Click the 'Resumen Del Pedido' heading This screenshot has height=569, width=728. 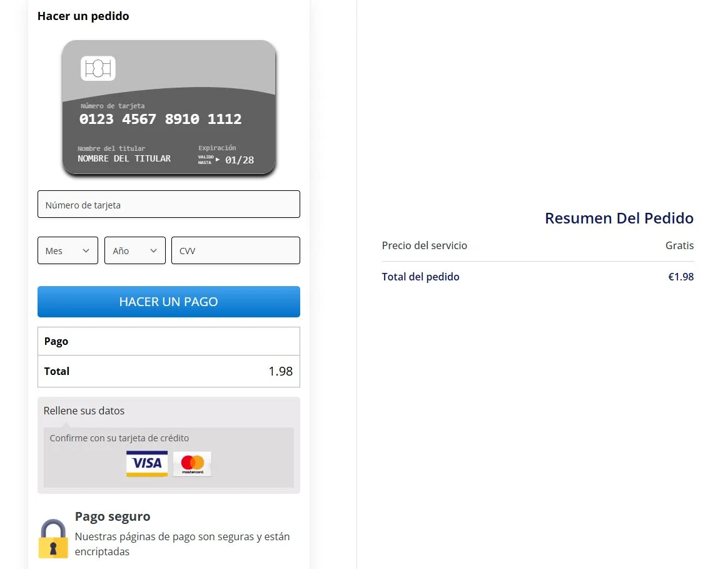[x=619, y=218]
